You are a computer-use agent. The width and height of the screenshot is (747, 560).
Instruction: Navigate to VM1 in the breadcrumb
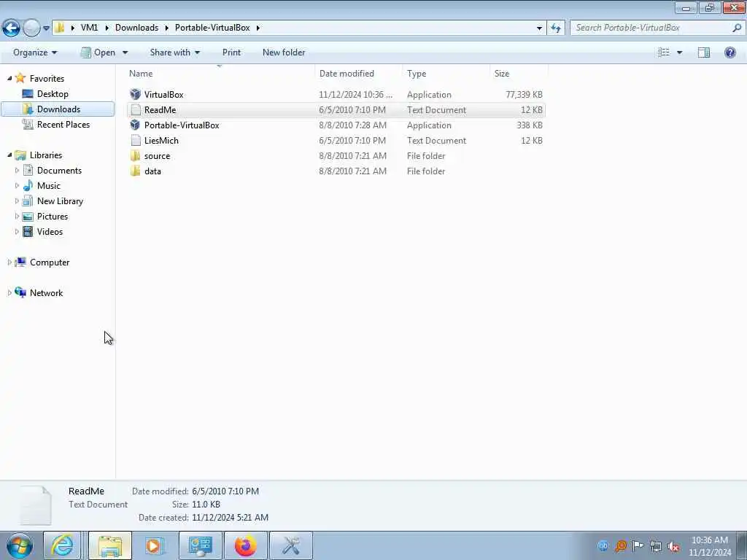pos(89,28)
